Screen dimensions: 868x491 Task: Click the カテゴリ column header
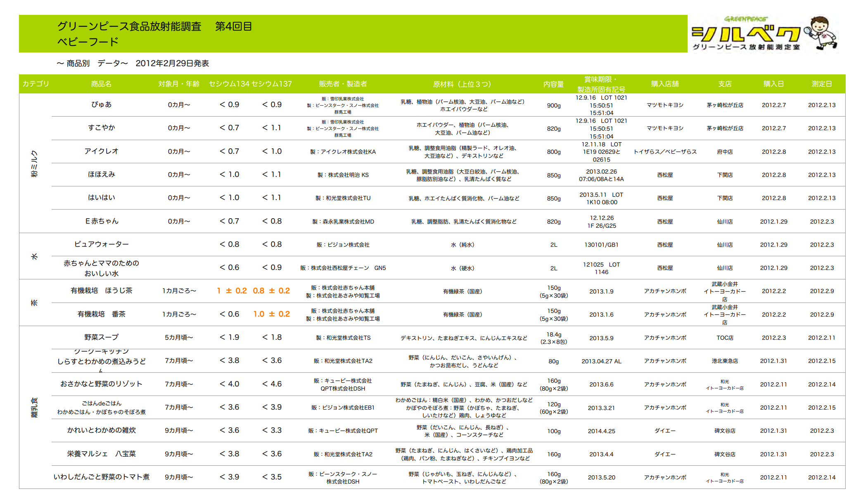36,84
